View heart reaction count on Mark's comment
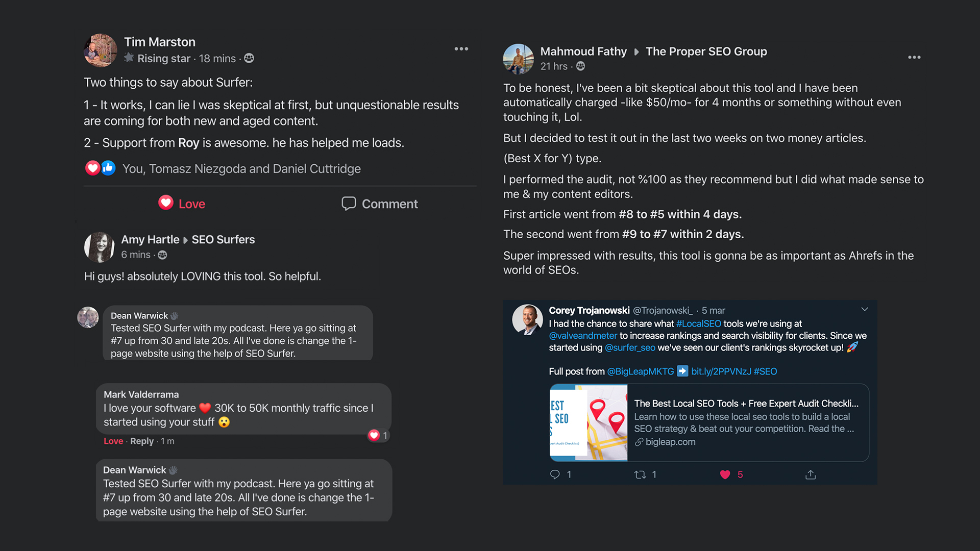 coord(378,435)
